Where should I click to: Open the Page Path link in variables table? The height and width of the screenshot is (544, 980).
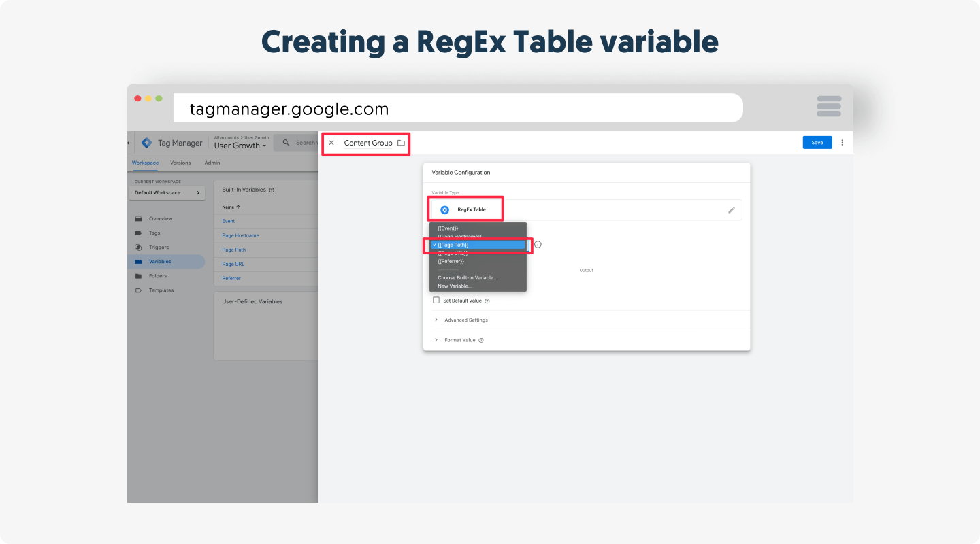coord(233,250)
